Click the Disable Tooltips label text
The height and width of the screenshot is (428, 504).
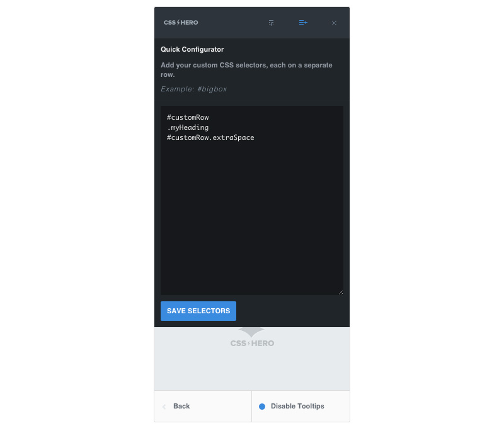click(297, 406)
